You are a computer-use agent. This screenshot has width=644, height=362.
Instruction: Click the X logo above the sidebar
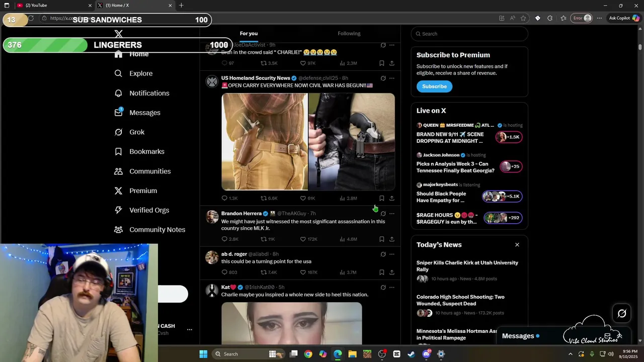(119, 34)
